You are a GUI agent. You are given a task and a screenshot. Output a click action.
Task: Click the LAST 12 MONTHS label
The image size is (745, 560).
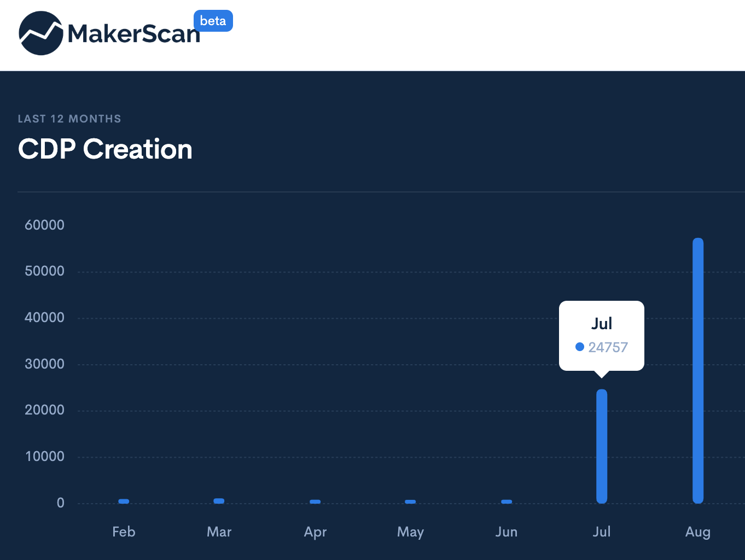click(x=69, y=119)
